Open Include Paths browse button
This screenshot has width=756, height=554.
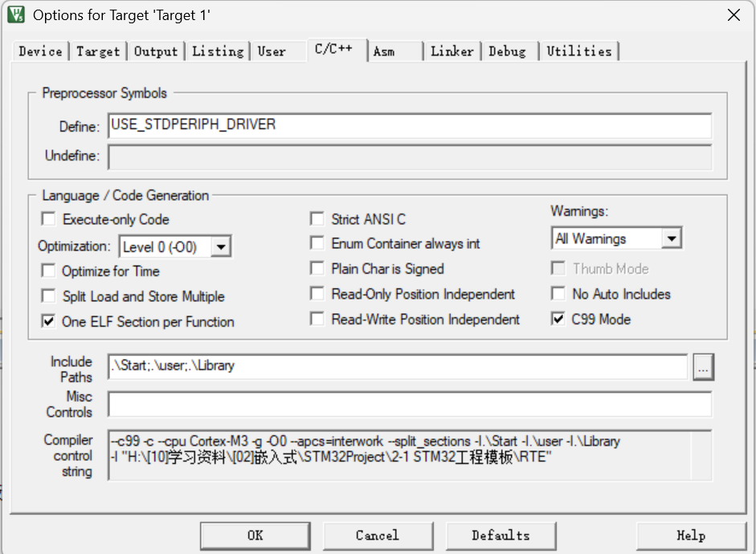pyautogui.click(x=704, y=367)
